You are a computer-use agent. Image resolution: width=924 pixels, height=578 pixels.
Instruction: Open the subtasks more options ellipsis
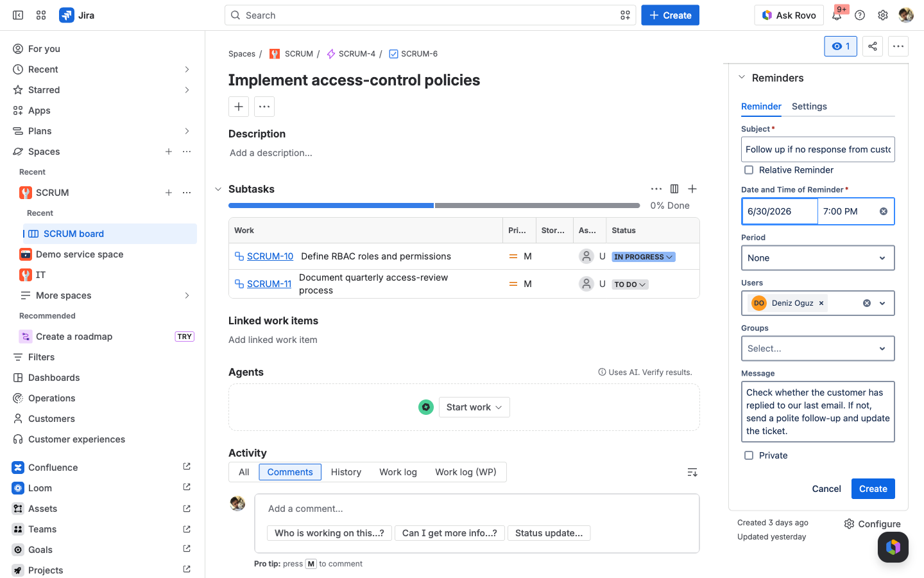pyautogui.click(x=656, y=189)
